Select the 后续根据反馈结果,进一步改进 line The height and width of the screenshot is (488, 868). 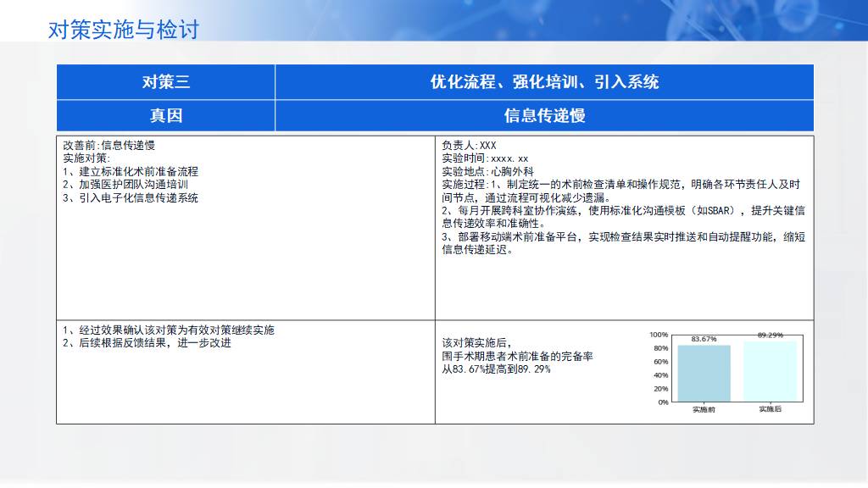pyautogui.click(x=147, y=343)
